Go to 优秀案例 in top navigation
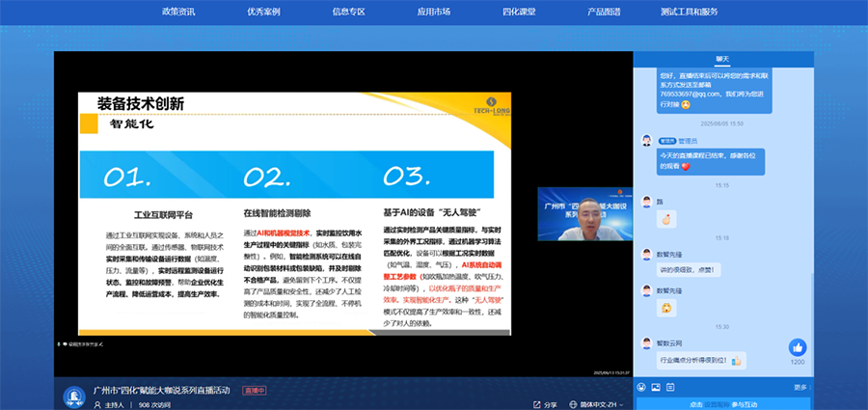Viewport: 868px width, 410px height. 262,12
